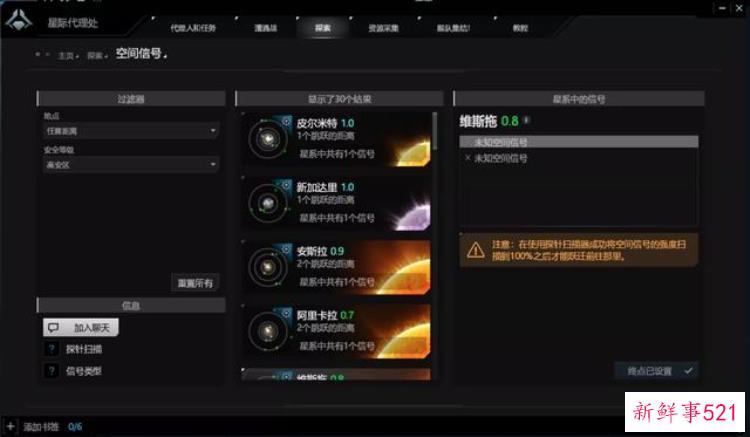Image resolution: width=750 pixels, height=437 pixels.
Task: Click the results list vertical scrollbar
Action: pyautogui.click(x=435, y=131)
